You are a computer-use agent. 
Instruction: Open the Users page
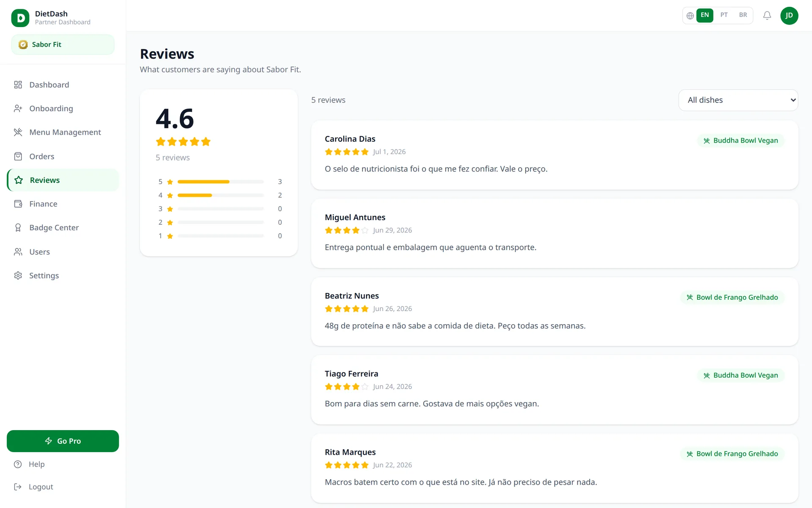coord(63,251)
